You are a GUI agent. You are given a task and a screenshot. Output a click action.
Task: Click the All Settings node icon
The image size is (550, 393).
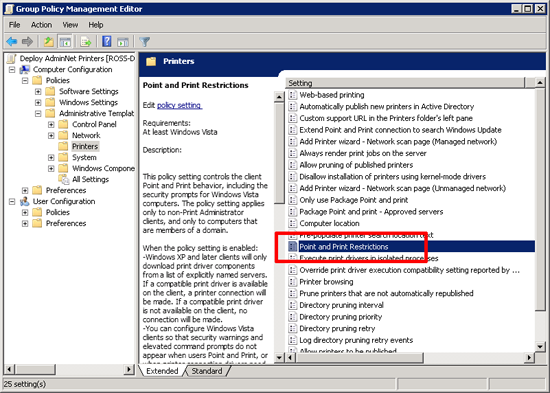(x=64, y=179)
